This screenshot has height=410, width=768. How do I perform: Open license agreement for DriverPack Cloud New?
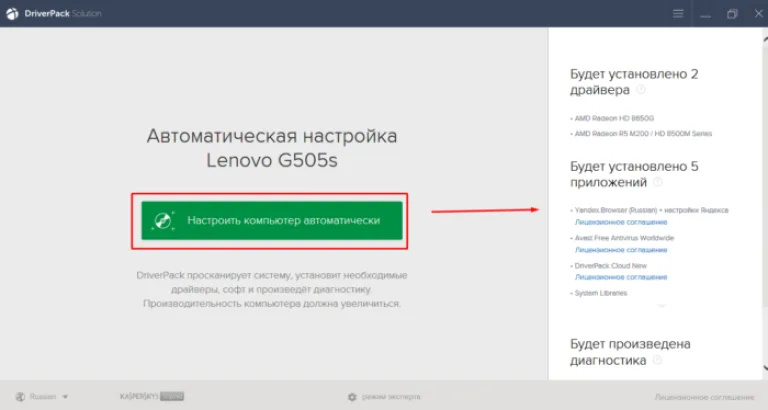point(621,277)
